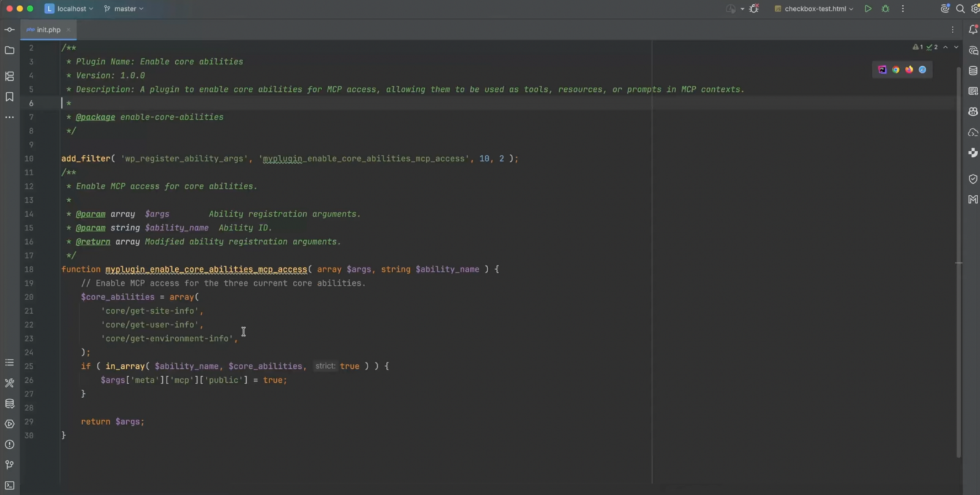Open the profiler dropdown arrow in title bar
The height and width of the screenshot is (495, 980).
point(742,9)
